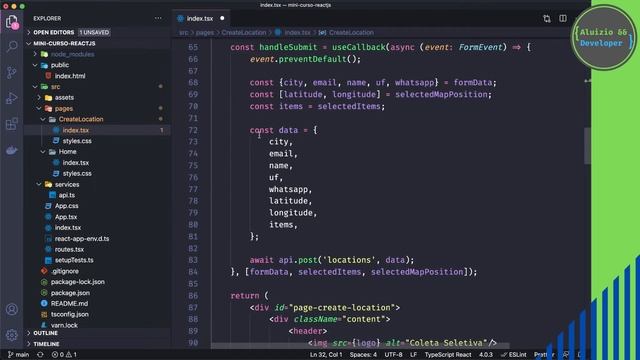The image size is (640, 360).
Task: Open routes.tsx file
Action: (x=69, y=249)
